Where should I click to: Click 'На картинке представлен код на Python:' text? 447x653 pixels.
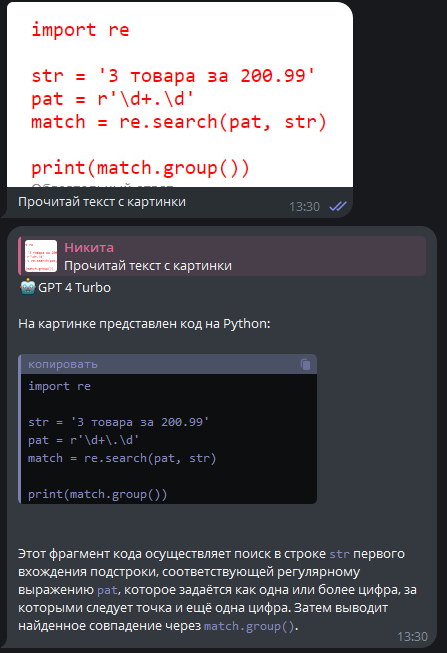coord(144,324)
